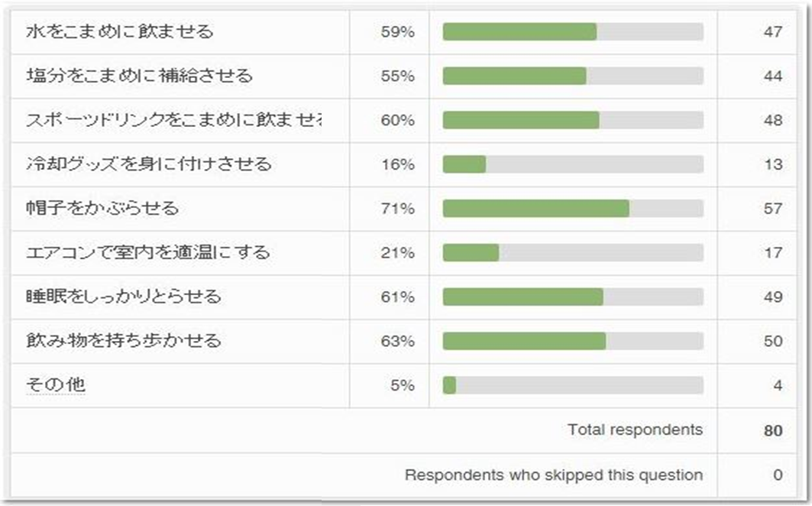
Task: Select the 飲み物を持ち歩かせる answer text
Action: (x=123, y=341)
